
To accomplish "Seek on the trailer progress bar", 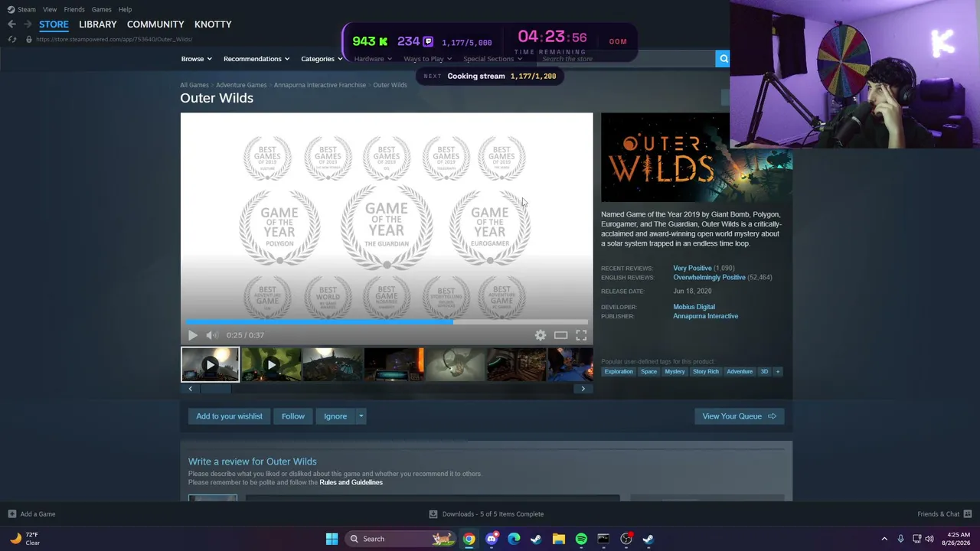I will coord(387,322).
